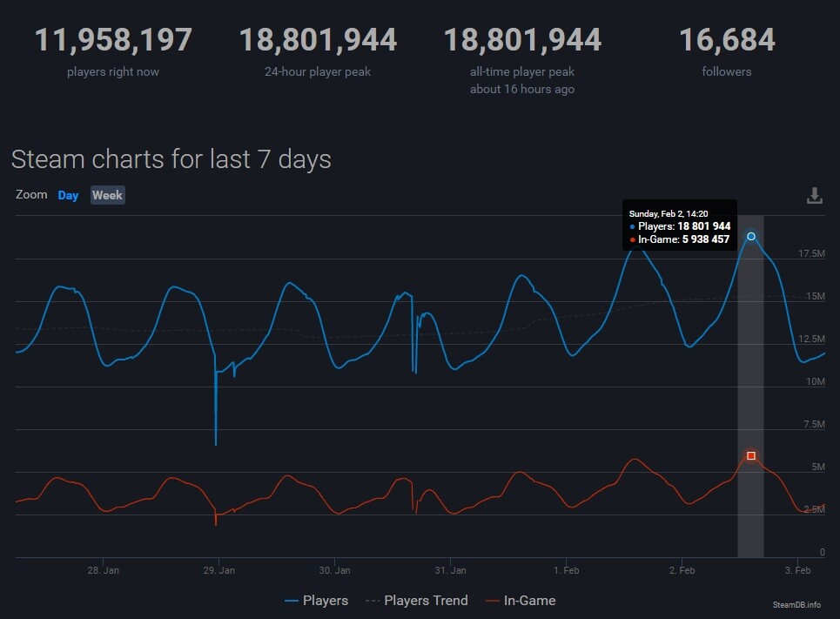This screenshot has width=840, height=619.
Task: Toggle the Players series in legend
Action: (x=316, y=601)
